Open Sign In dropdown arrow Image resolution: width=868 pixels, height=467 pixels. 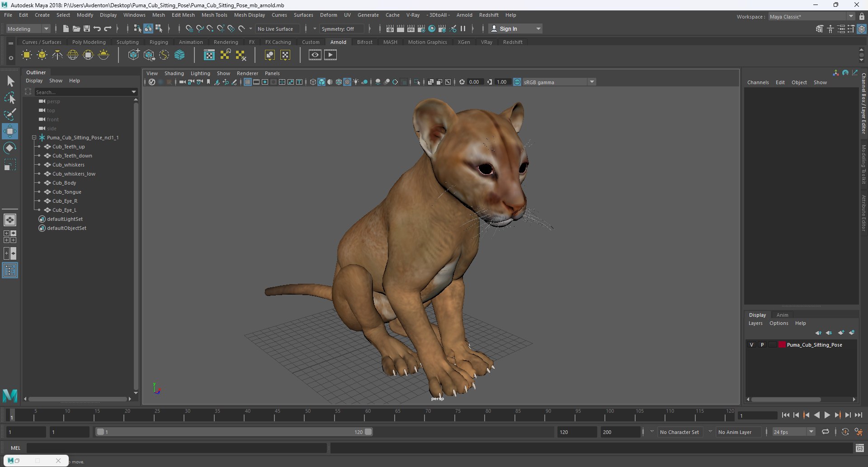pos(538,29)
